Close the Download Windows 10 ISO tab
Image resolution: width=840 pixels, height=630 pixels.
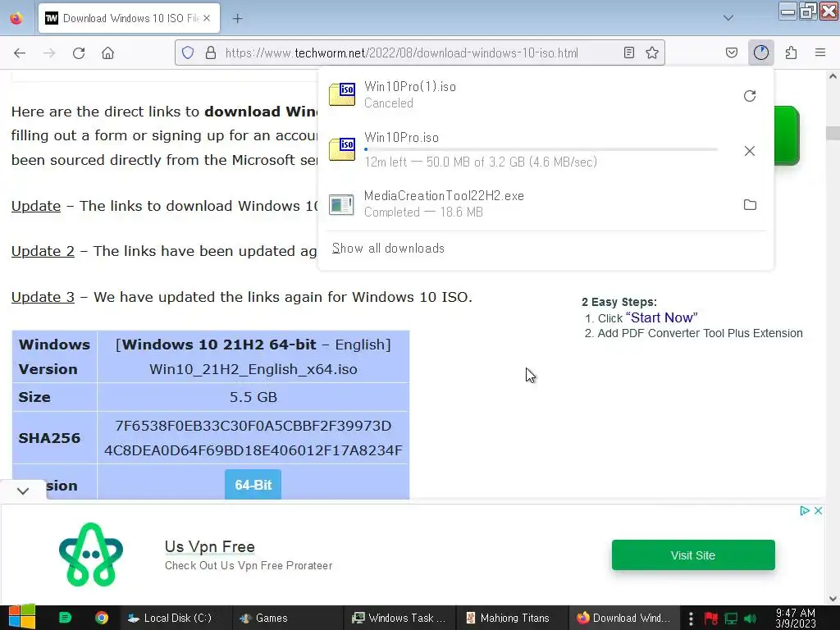[207, 18]
